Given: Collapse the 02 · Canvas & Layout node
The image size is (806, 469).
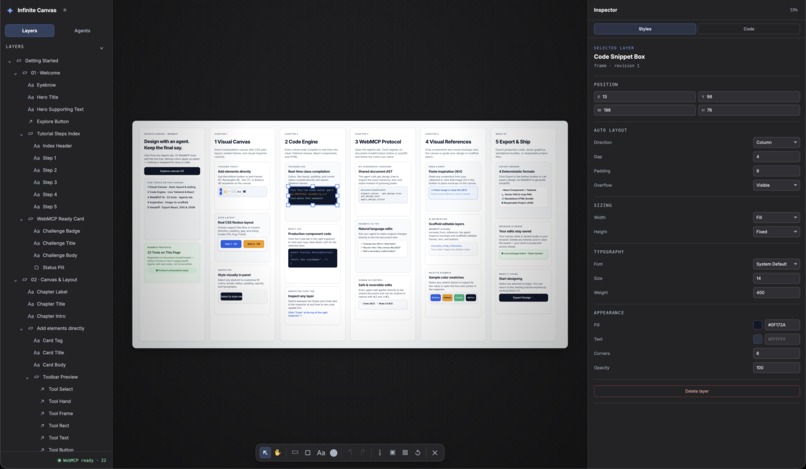Looking at the screenshot, I should [x=15, y=280].
